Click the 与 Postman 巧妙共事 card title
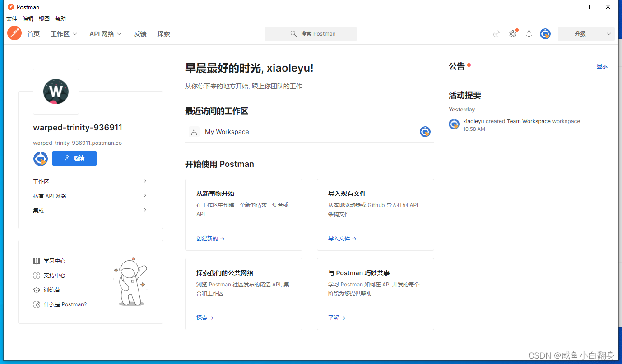This screenshot has height=364, width=622. [x=359, y=273]
